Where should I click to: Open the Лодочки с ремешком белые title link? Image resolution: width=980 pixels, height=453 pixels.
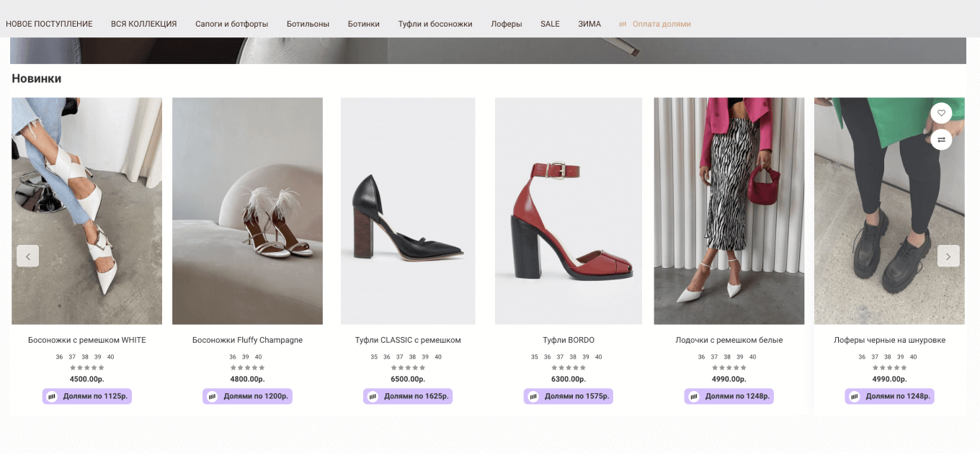click(x=729, y=340)
